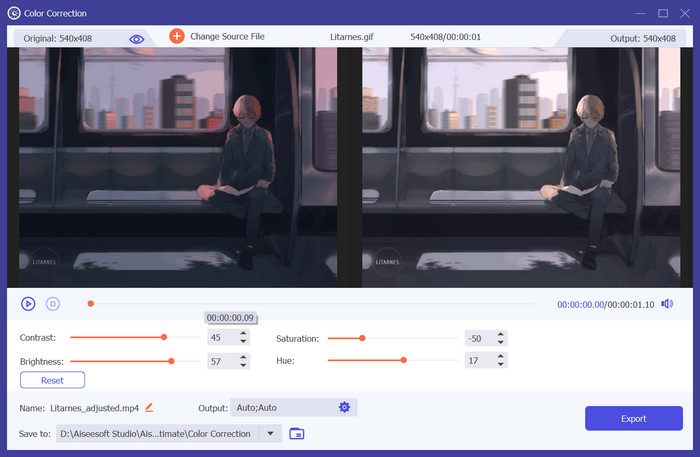Increase Hue with the up arrow
The image size is (700, 457).
pyautogui.click(x=501, y=356)
